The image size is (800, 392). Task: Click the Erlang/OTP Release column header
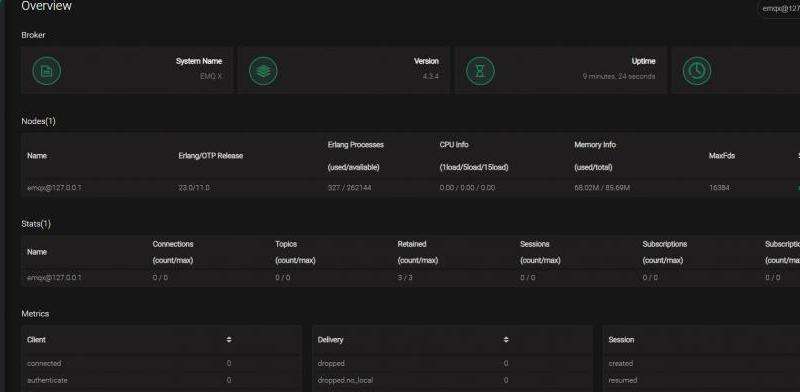click(211, 156)
